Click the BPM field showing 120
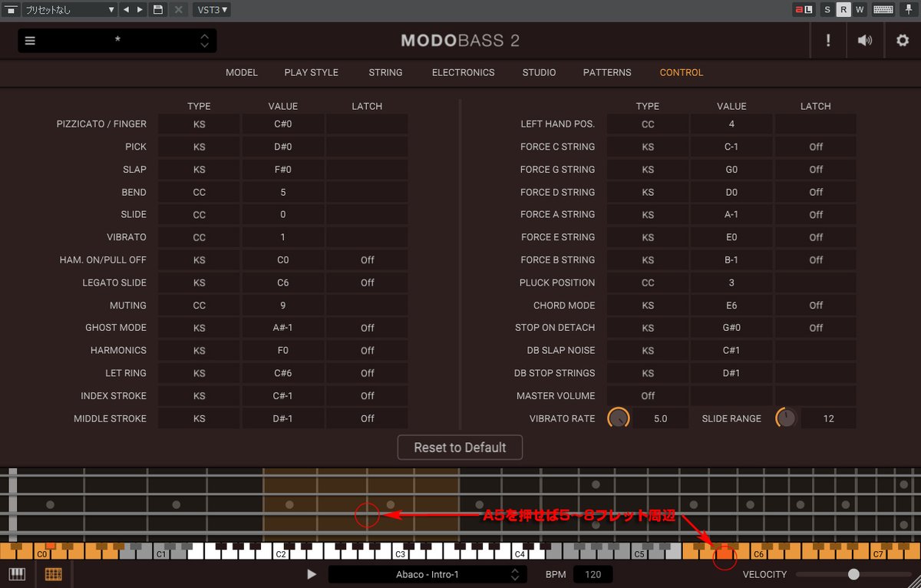The image size is (921, 588). pyautogui.click(x=593, y=574)
